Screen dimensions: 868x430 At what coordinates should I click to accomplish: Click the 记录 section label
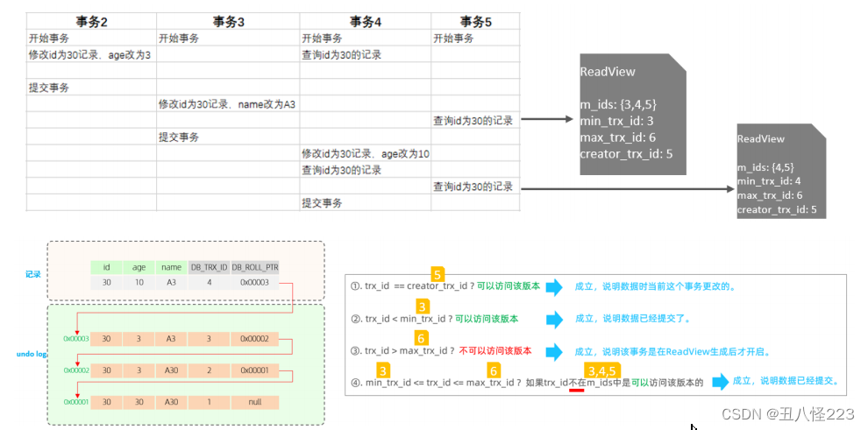click(x=32, y=274)
